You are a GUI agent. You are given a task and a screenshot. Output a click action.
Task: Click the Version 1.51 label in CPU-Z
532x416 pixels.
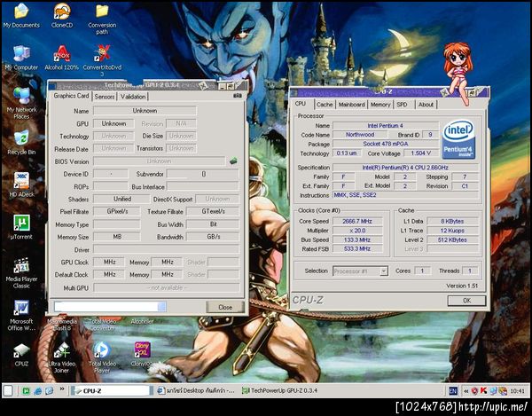[x=462, y=286]
